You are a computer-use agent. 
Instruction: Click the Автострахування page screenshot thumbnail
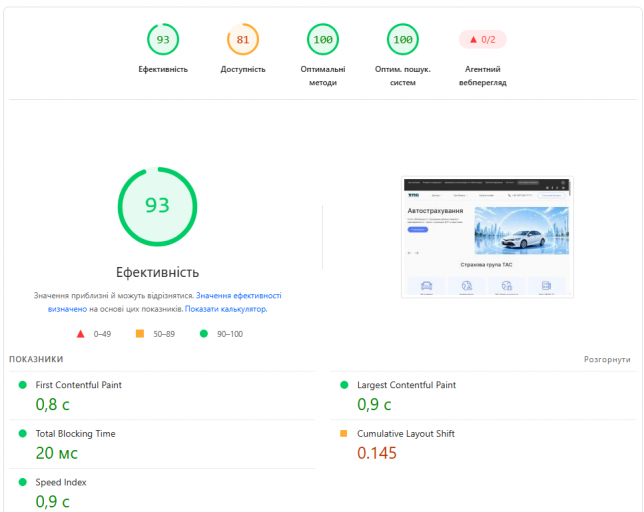[487, 237]
